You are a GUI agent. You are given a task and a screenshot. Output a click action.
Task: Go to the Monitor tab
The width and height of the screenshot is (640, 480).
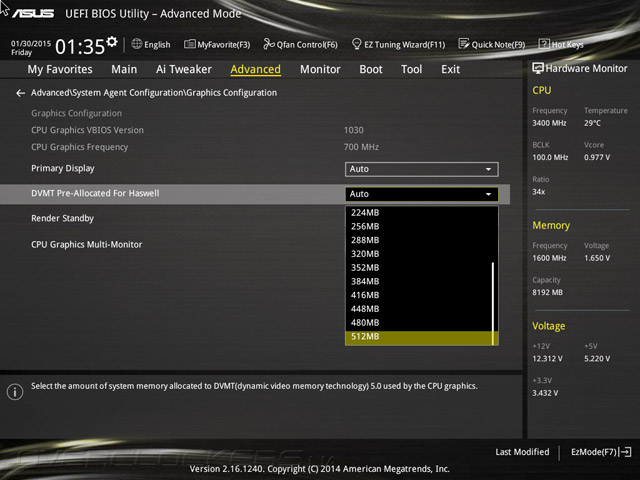pos(320,69)
